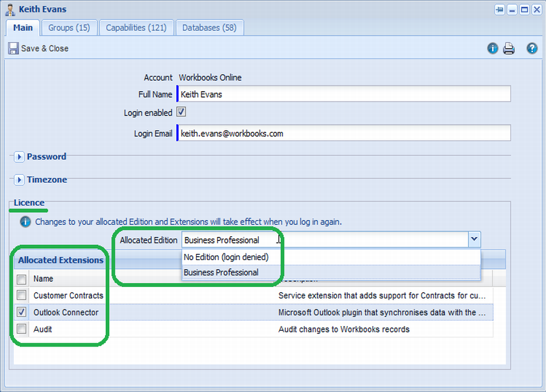Screen dimensions: 546x392
Task: Click the Name column header
Action: pos(44,279)
